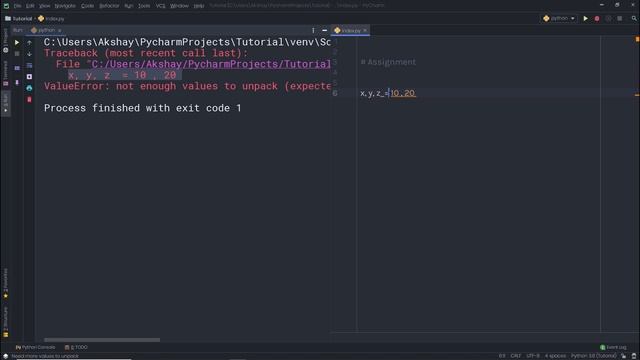Viewport: 640px width, 360px height.
Task: Close the python run tab
Action: coord(59,30)
